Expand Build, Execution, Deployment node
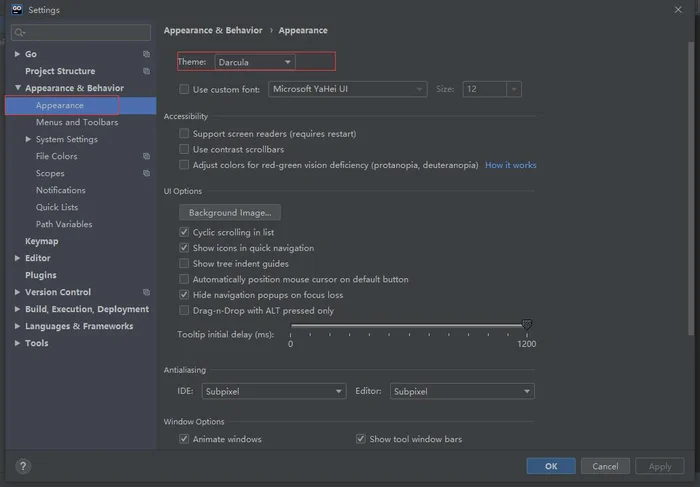 [17, 309]
